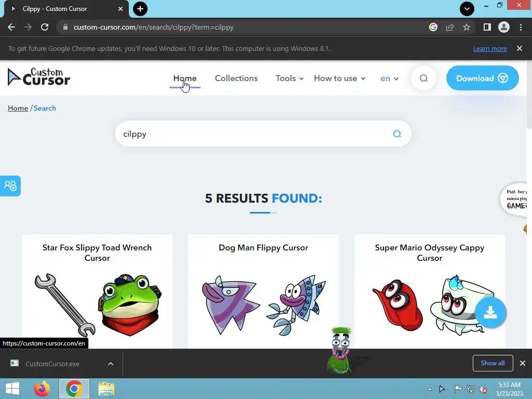532x399 pixels.
Task: Open the Learn more link
Action: click(x=490, y=48)
